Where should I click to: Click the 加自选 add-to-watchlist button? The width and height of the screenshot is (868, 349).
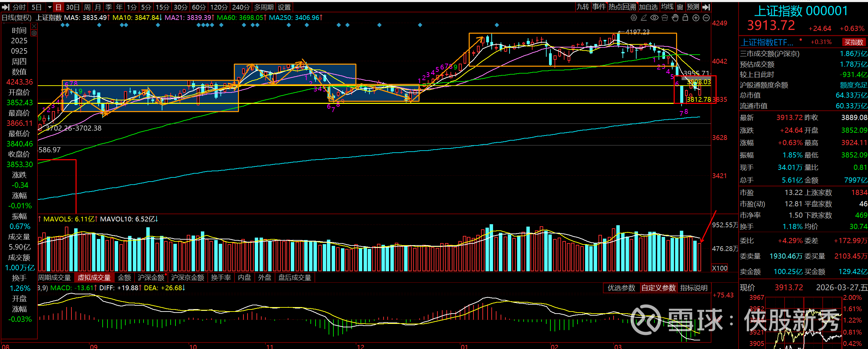pos(648,7)
